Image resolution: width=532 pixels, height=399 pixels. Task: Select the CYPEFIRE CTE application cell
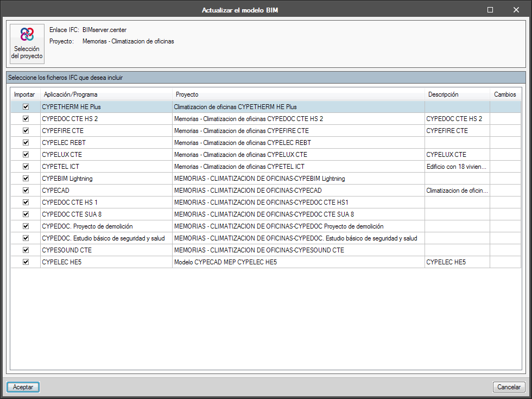(106, 131)
